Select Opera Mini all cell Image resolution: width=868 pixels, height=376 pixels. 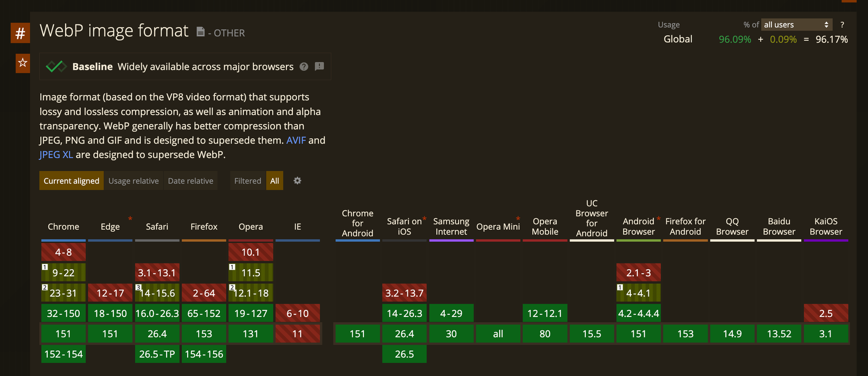point(498,334)
